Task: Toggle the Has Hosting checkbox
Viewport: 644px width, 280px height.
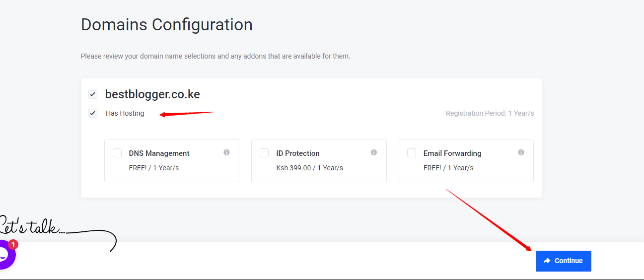Action: [93, 113]
